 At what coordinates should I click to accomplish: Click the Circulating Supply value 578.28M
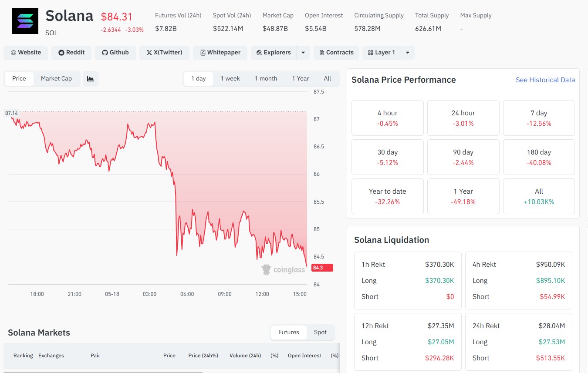pyautogui.click(x=367, y=29)
